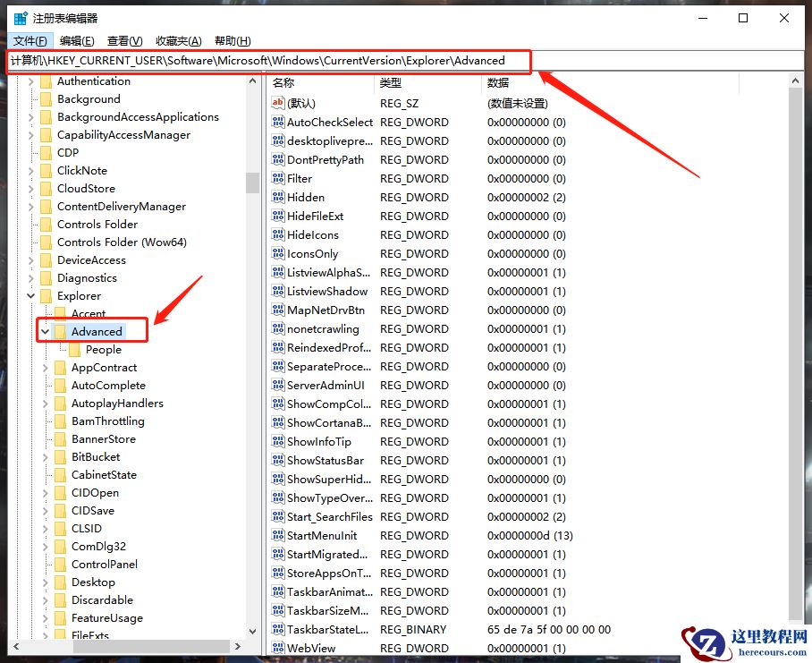The height and width of the screenshot is (663, 812).
Task: Click the REG_SZ icon beside (默认)
Action: tap(278, 103)
